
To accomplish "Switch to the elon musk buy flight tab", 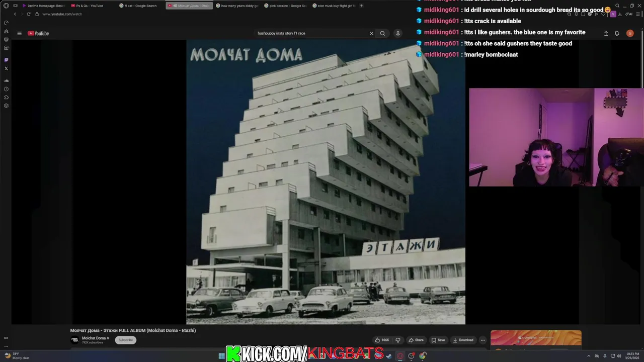I will click(334, 6).
